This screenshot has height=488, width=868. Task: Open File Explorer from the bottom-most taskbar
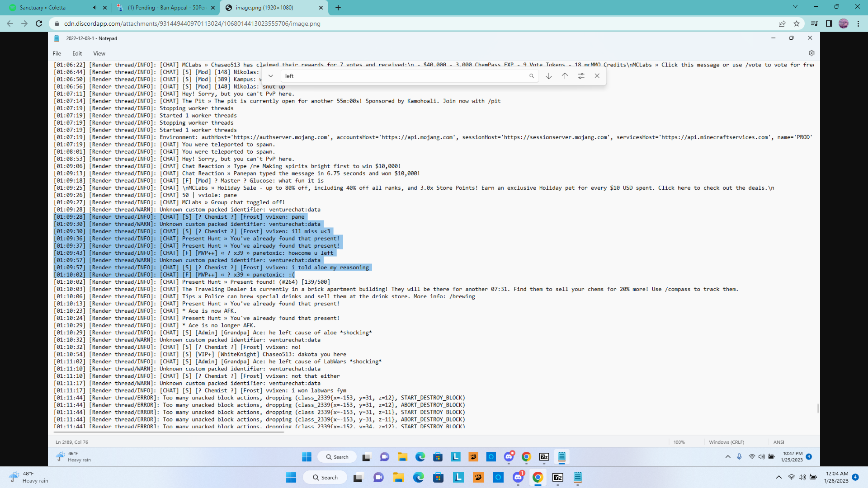(x=398, y=477)
